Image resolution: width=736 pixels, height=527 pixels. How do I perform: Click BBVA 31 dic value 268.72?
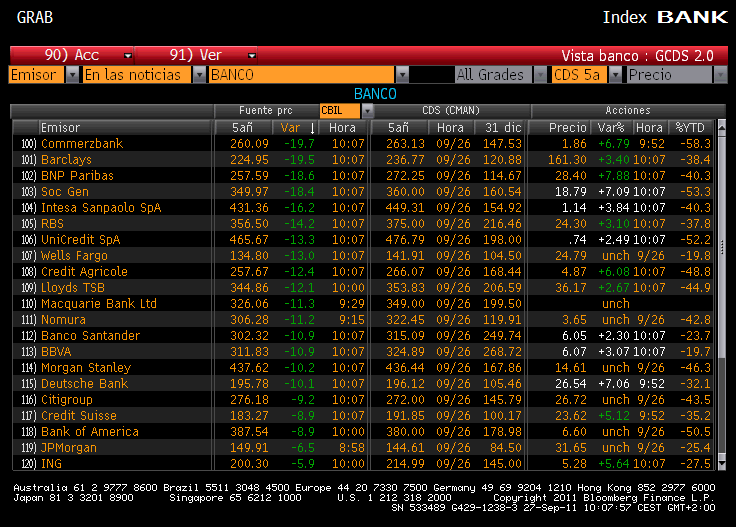tap(502, 351)
